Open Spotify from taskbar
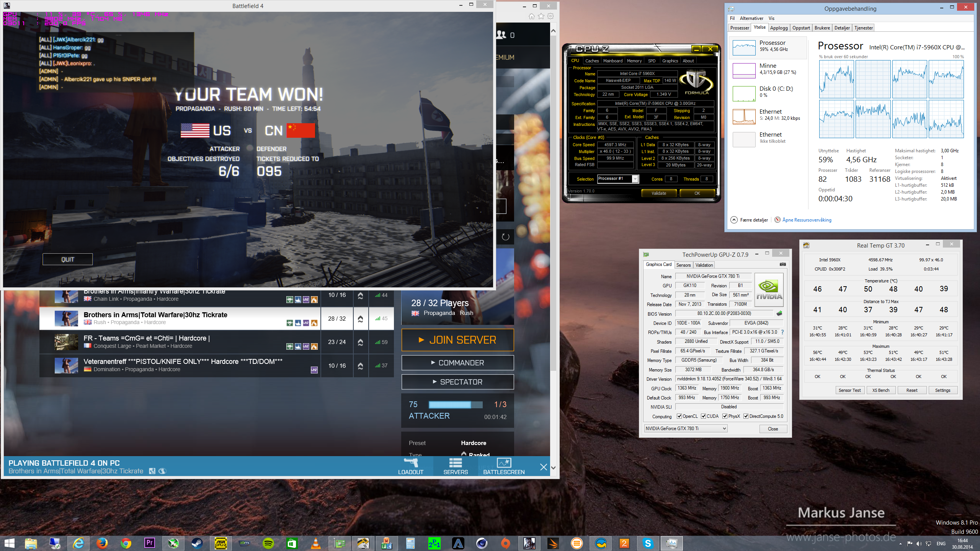The height and width of the screenshot is (551, 980). [x=268, y=543]
